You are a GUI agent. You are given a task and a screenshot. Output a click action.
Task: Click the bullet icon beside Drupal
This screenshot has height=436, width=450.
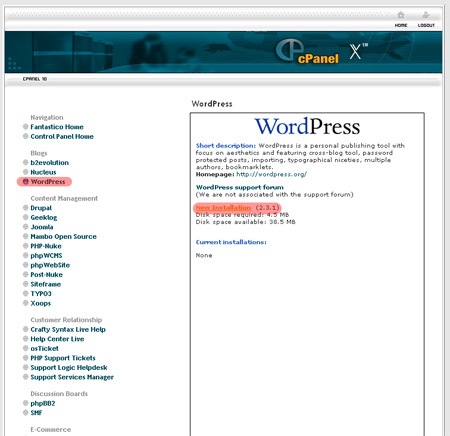pos(25,208)
